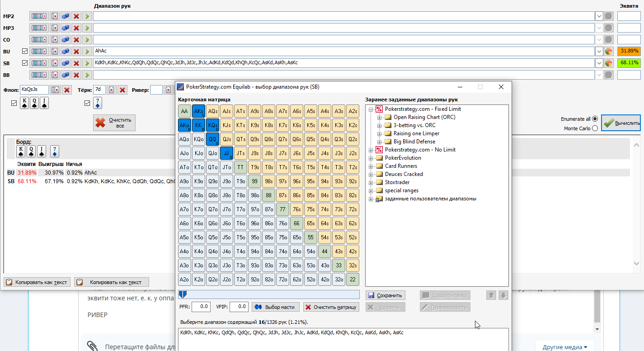
Task: Open the flop card picker icon
Action: [x=55, y=90]
